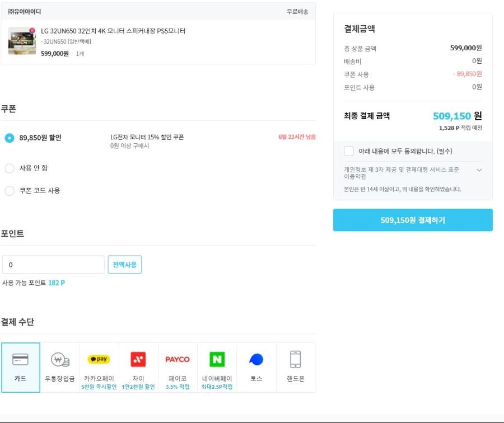The width and height of the screenshot is (504, 423).
Task: Select the blue 토스 payment icon
Action: (x=256, y=359)
